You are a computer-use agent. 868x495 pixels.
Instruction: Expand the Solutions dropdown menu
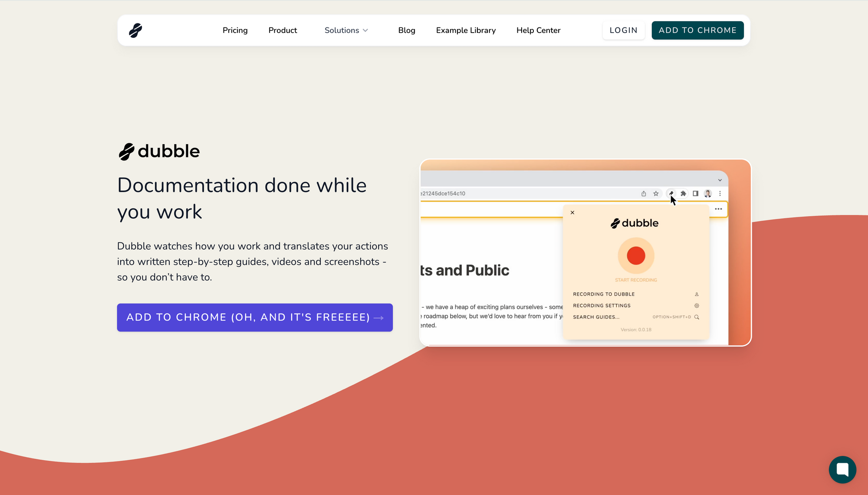coord(346,30)
